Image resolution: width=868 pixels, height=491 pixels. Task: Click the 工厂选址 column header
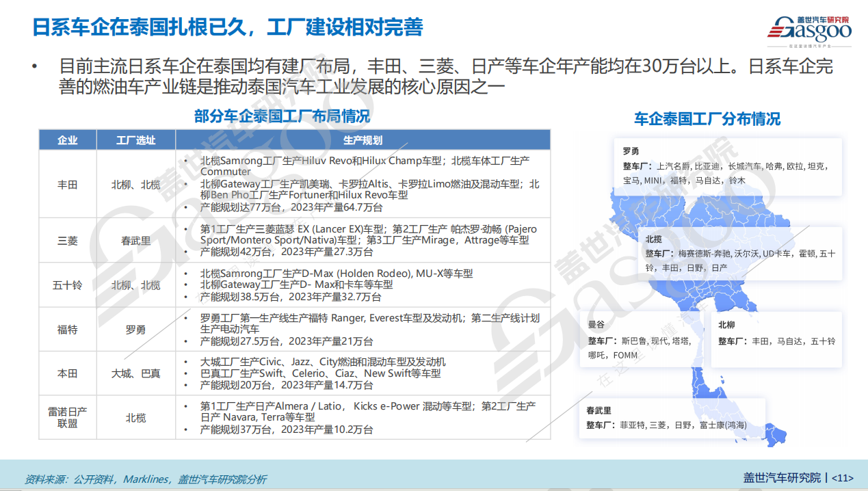click(x=136, y=140)
